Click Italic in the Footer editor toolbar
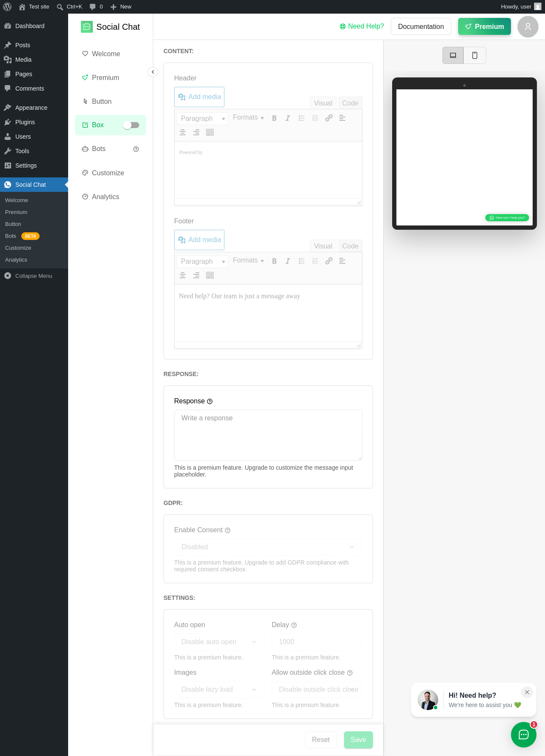 tap(288, 261)
